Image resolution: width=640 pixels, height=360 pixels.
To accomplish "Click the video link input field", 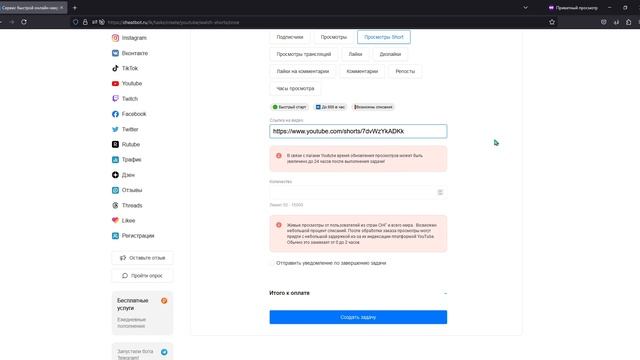I will coord(358,131).
